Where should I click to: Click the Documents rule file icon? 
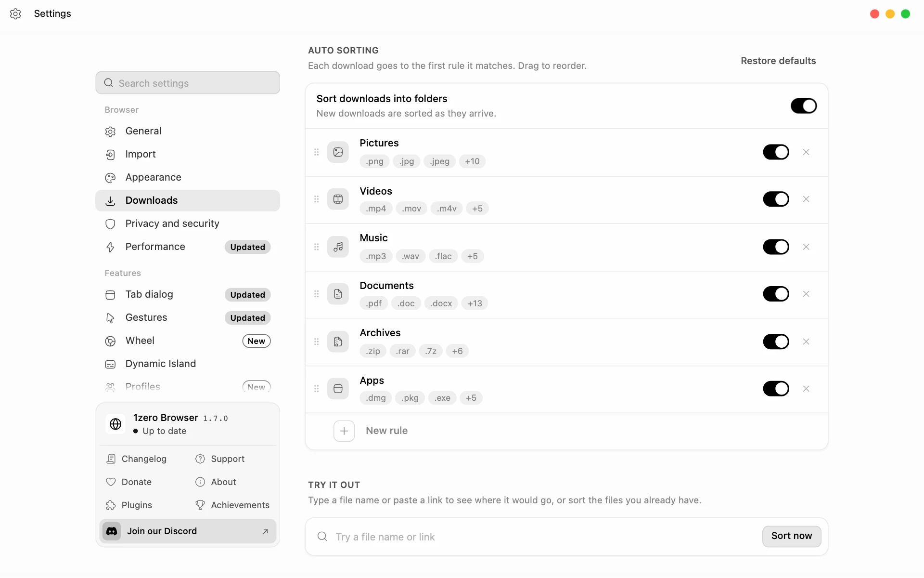point(338,294)
